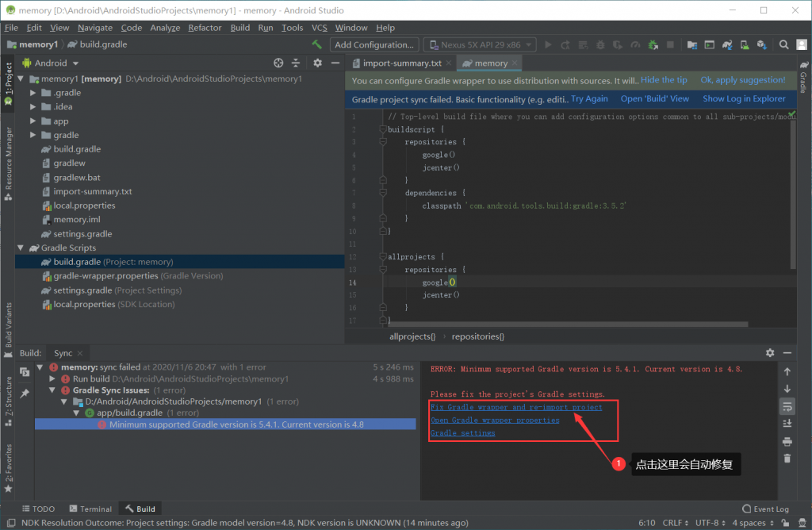
Task: Open the AVD Manager icon
Action: pyautogui.click(x=744, y=45)
